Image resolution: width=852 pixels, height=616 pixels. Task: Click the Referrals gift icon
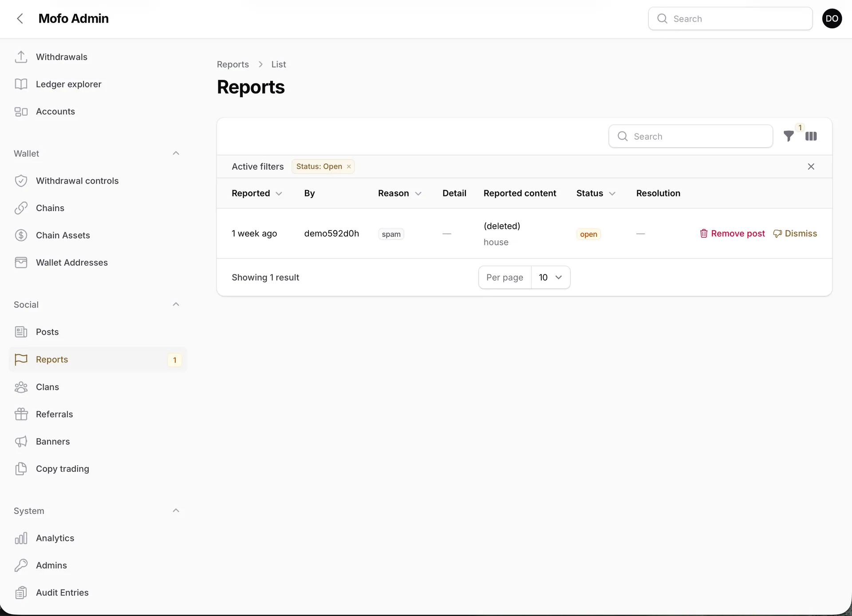(x=21, y=414)
